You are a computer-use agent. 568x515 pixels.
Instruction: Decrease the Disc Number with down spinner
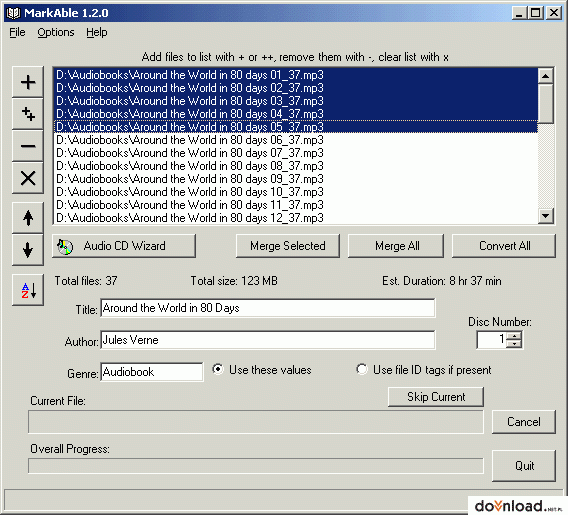tap(514, 344)
